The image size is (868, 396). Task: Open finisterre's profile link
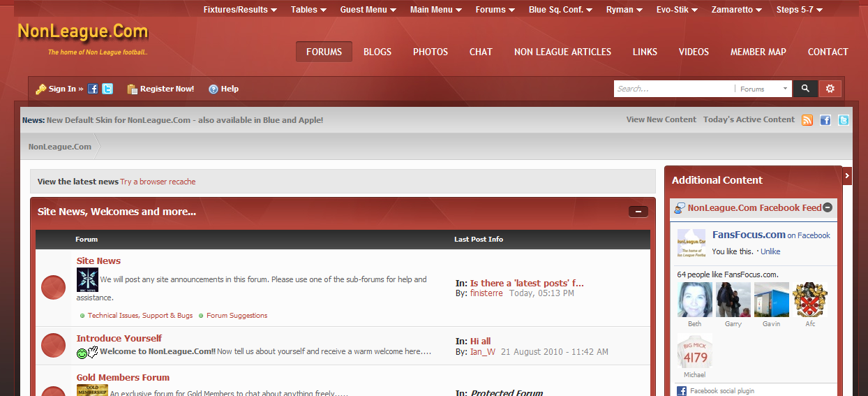487,293
